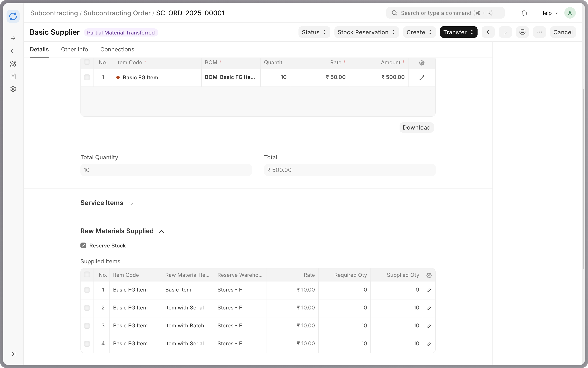Screen dimensions: 588x368
Task: Edit the Basic FG Item row with the pencil icon
Action: (x=422, y=77)
